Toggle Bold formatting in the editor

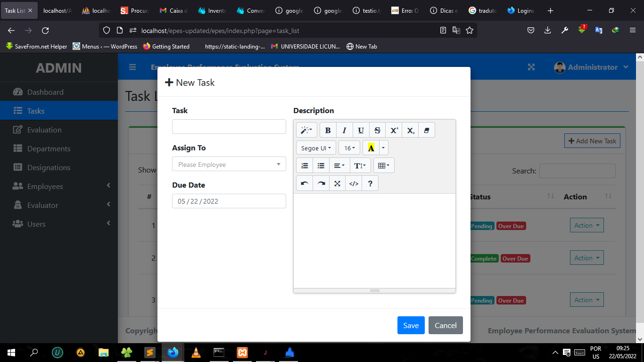click(328, 130)
